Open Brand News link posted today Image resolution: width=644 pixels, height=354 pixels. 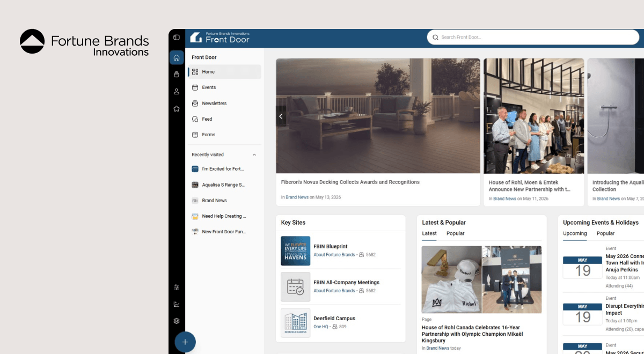coord(438,348)
